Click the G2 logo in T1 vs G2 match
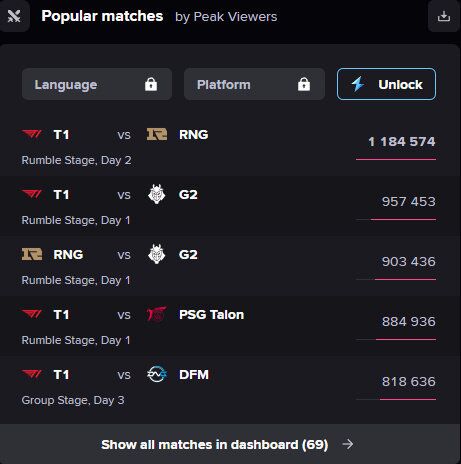The height and width of the screenshot is (464, 461). 157,194
